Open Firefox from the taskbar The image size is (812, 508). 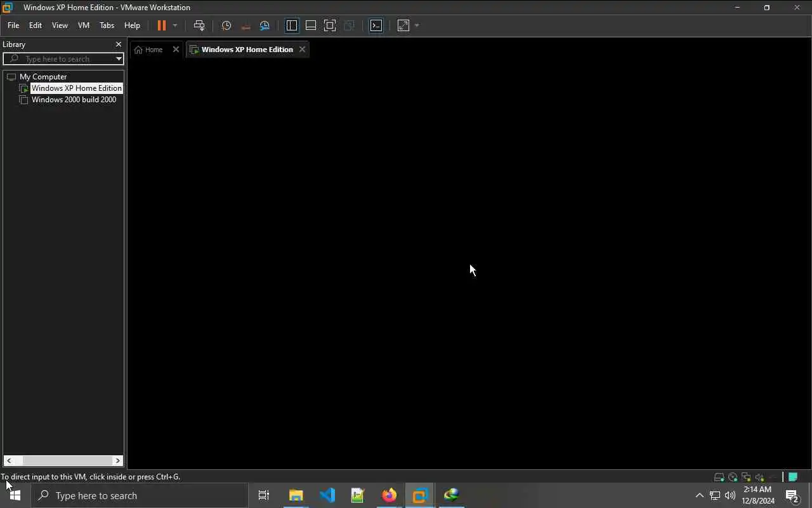coord(389,495)
